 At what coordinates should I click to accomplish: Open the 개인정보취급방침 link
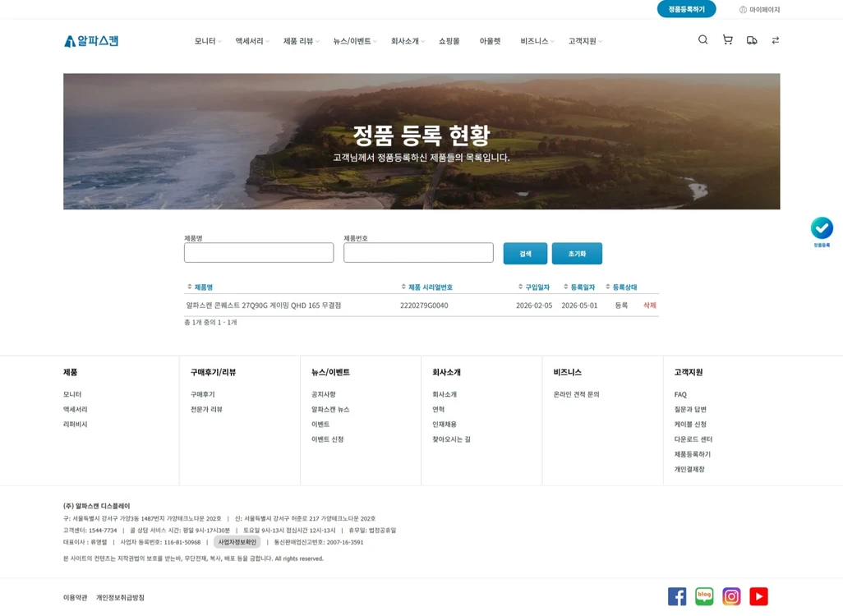coord(121,598)
